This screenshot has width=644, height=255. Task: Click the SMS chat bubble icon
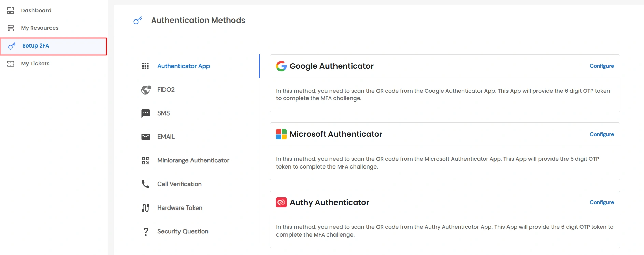(146, 113)
